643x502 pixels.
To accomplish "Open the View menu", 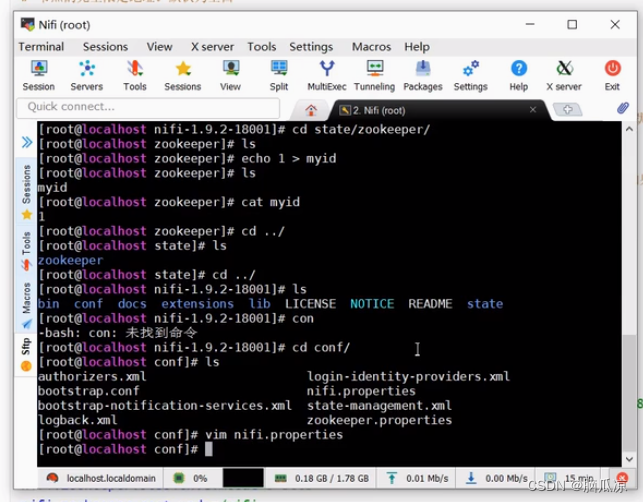I will click(x=160, y=47).
